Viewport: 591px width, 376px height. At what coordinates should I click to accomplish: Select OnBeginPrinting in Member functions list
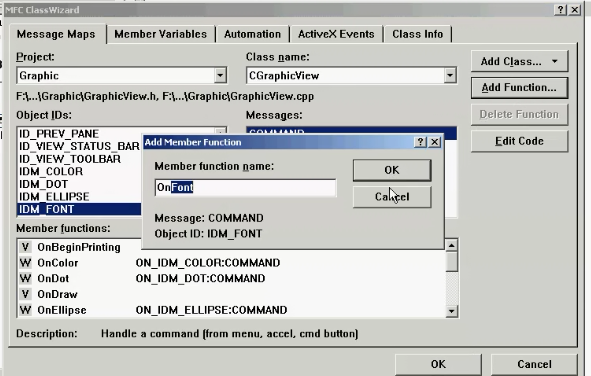pyautogui.click(x=79, y=248)
